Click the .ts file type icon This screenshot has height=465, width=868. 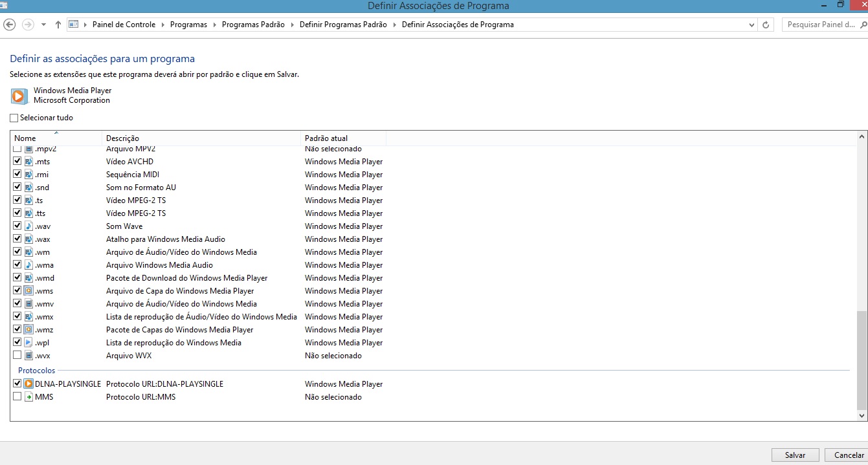pyautogui.click(x=28, y=200)
